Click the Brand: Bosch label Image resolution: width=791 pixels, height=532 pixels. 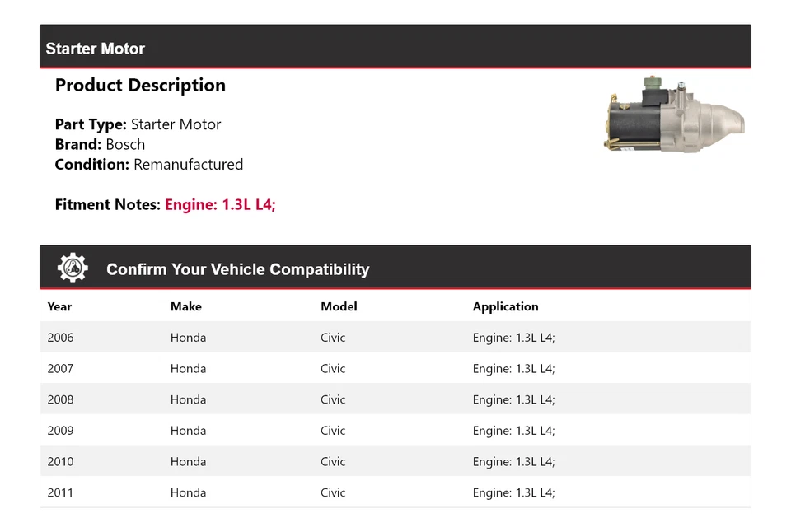[100, 144]
